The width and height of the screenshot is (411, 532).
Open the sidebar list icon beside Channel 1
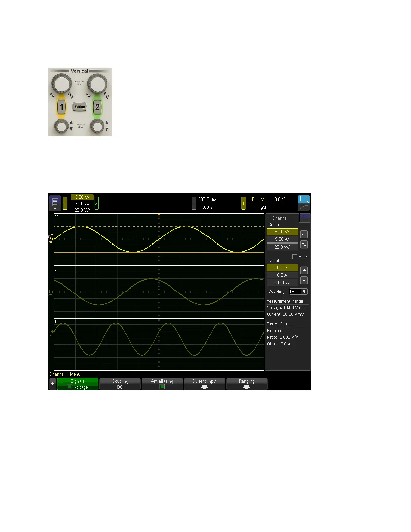click(x=305, y=218)
